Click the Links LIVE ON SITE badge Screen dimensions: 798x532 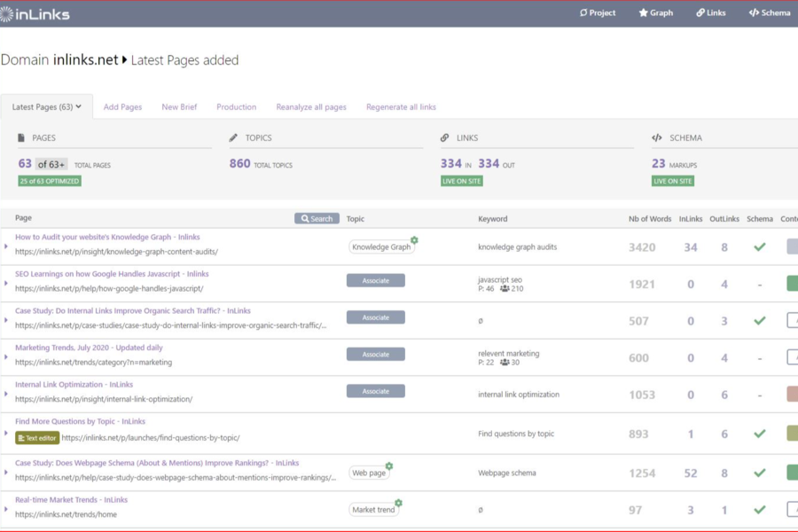[x=462, y=181]
